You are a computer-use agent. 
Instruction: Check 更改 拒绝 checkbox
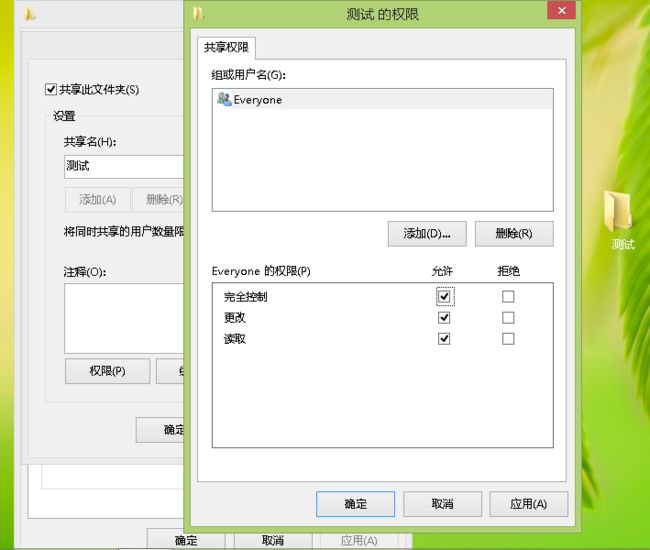508,318
